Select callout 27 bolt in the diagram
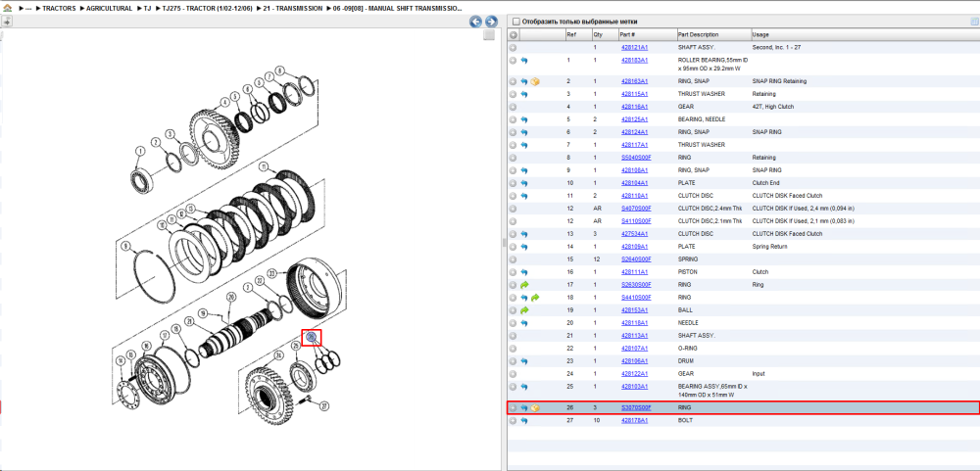 click(x=324, y=405)
